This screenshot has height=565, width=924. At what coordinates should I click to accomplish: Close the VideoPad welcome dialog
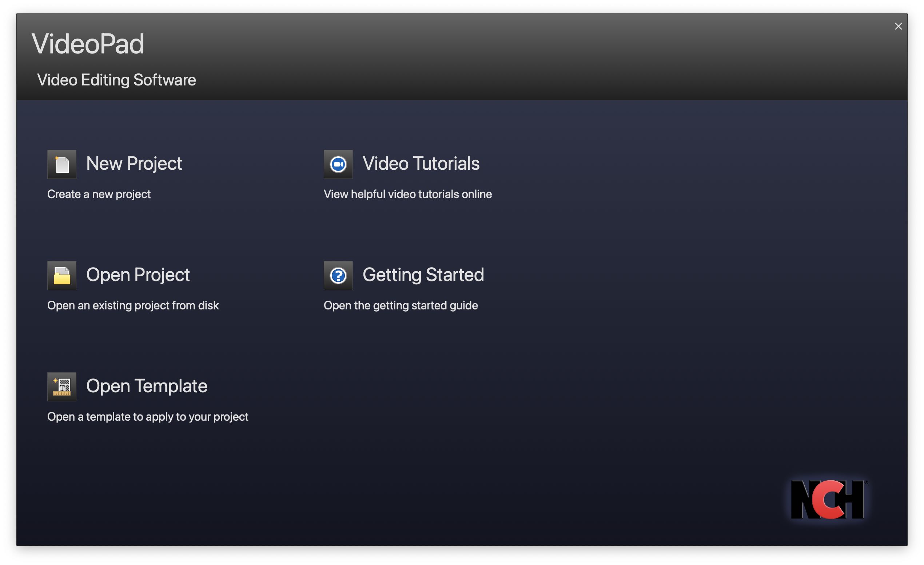click(898, 26)
